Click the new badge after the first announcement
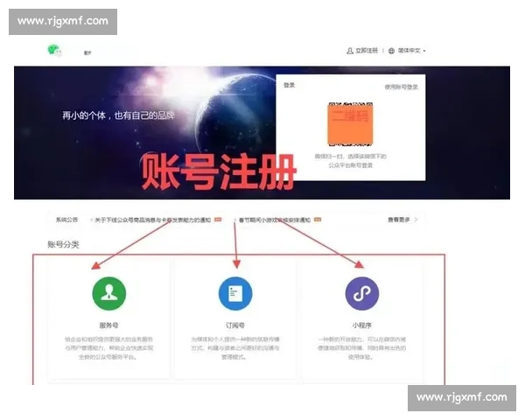 coord(218,220)
